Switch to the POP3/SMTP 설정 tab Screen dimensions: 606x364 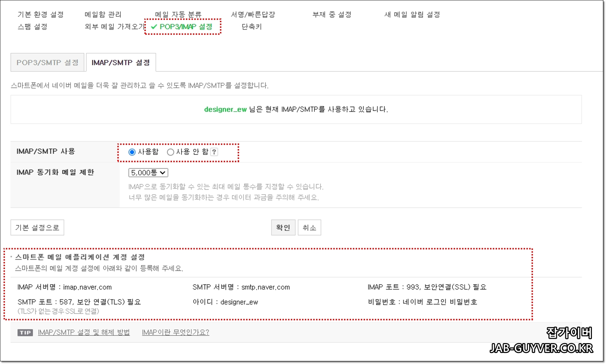(x=47, y=62)
